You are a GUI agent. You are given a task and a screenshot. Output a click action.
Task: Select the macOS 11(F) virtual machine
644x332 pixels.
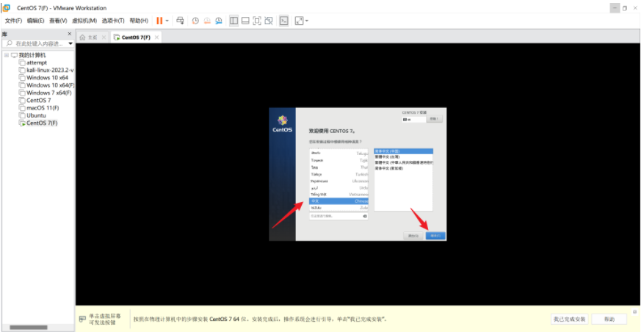(43, 108)
